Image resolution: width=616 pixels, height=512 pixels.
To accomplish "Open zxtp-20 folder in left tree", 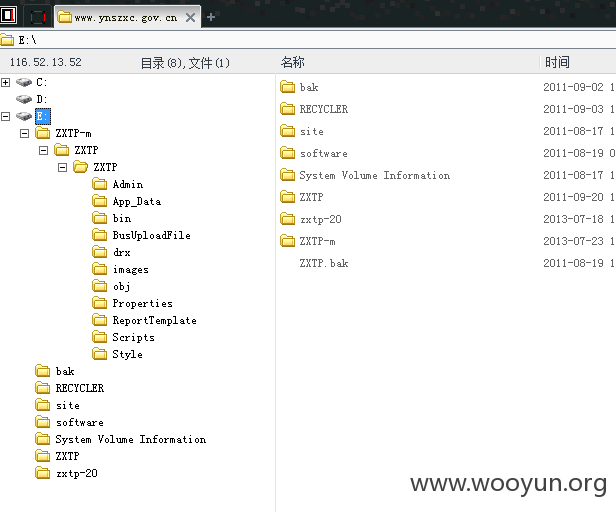I will tap(77, 473).
